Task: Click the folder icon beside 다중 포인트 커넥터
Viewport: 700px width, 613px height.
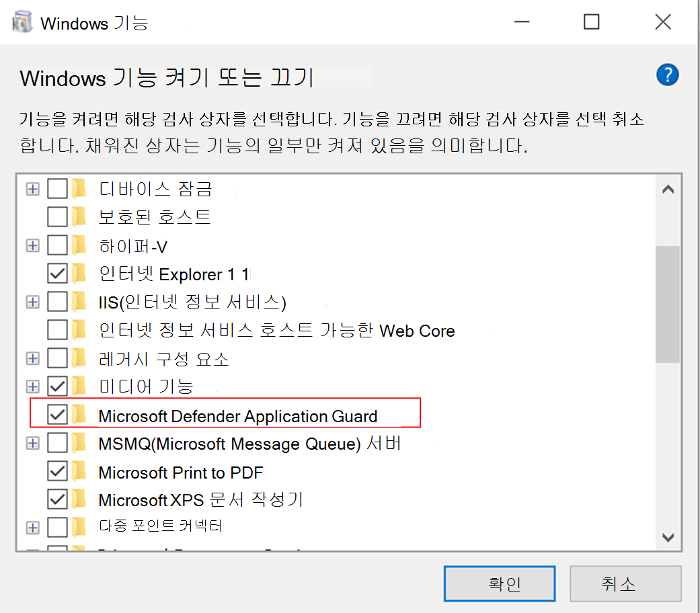Action: pos(79,528)
